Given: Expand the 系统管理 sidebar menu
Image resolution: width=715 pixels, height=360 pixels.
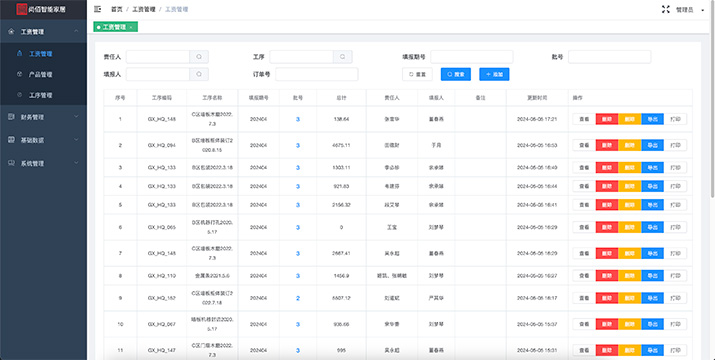Looking at the screenshot, I should tap(43, 163).
